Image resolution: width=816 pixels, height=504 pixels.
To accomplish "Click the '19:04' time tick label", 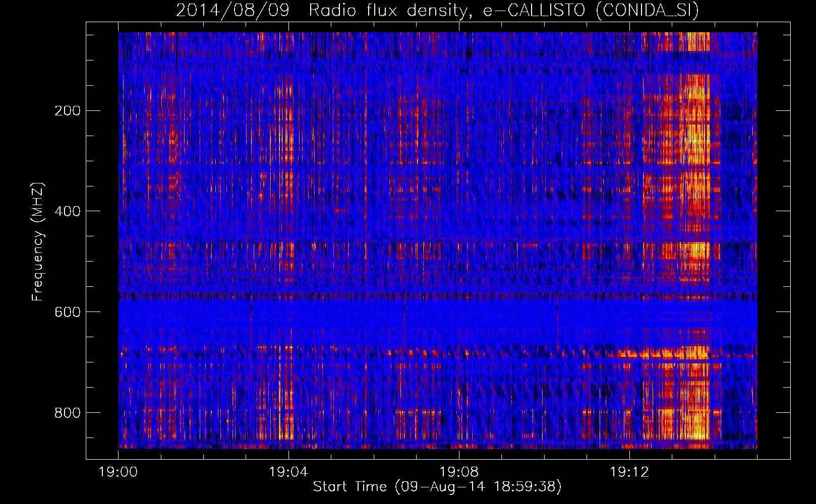I will pos(288,472).
